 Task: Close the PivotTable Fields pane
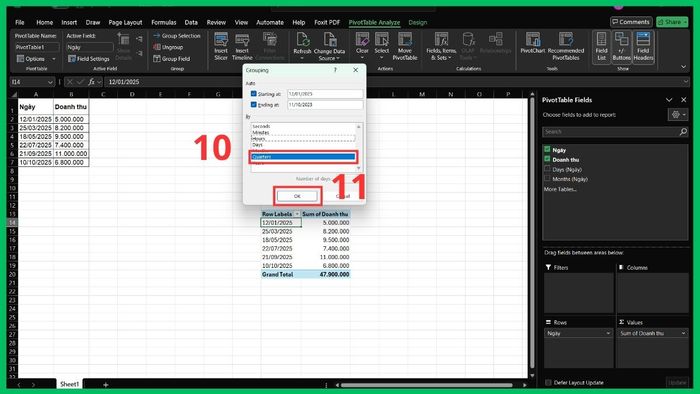pyautogui.click(x=683, y=100)
